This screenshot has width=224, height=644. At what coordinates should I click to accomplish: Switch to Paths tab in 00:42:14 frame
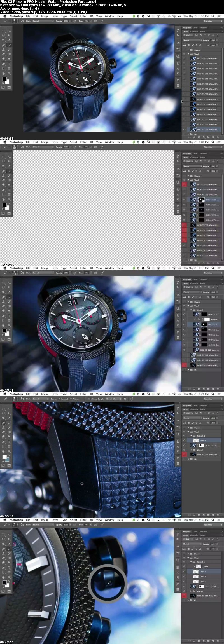pos(202,535)
